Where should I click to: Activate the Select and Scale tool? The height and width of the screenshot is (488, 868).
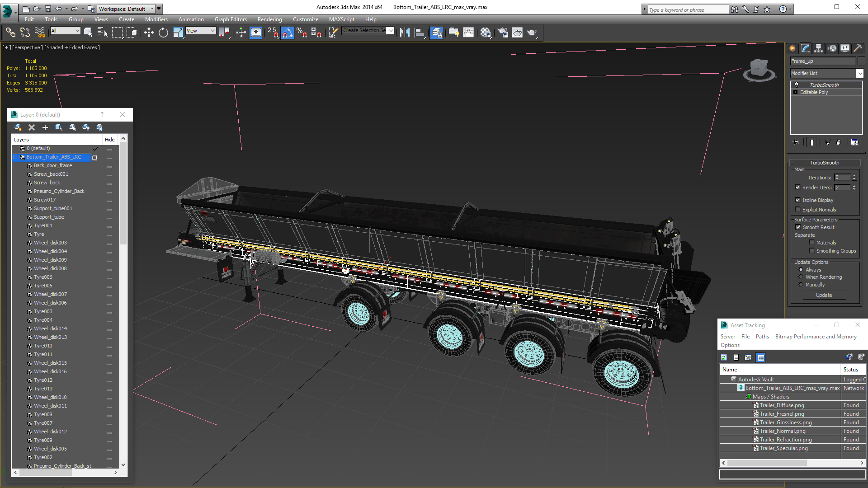point(178,32)
